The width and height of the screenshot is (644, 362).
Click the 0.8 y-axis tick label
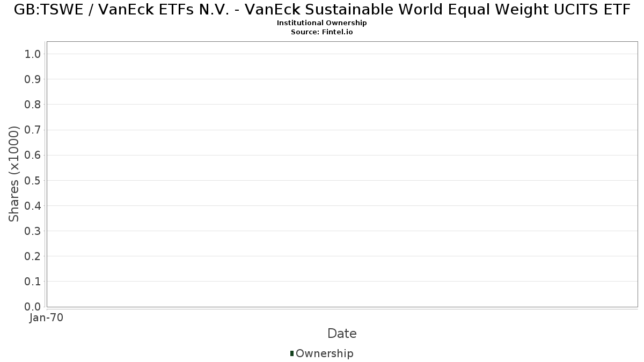coord(33,104)
